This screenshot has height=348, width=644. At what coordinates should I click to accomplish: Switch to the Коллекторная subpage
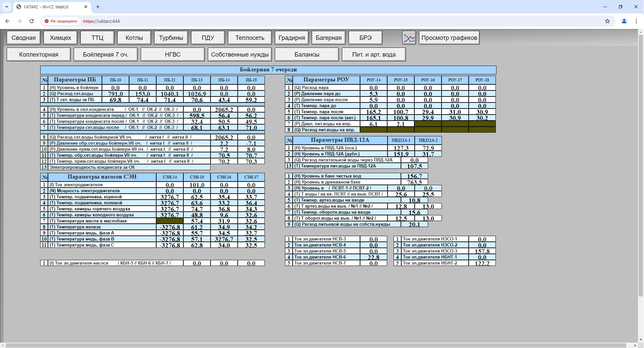point(39,55)
